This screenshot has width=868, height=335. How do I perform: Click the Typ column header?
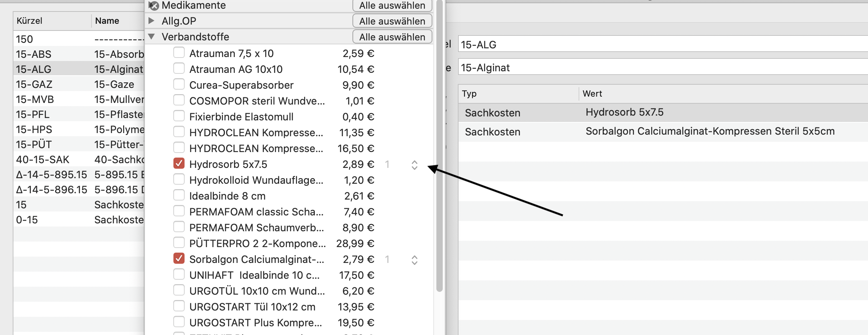tap(518, 93)
